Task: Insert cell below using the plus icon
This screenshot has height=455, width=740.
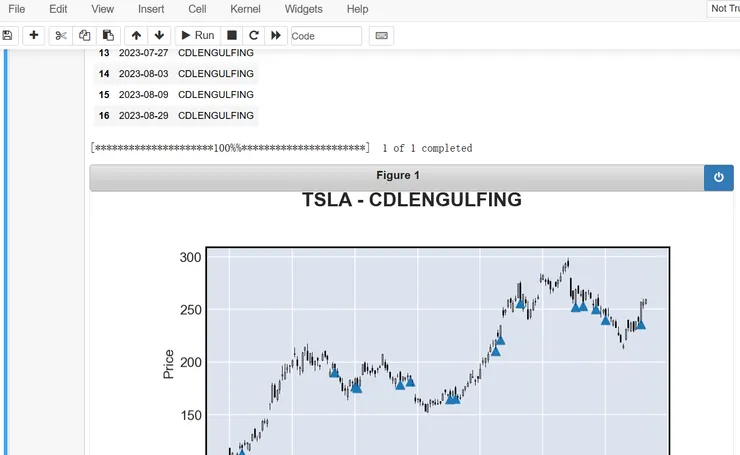Action: click(34, 35)
